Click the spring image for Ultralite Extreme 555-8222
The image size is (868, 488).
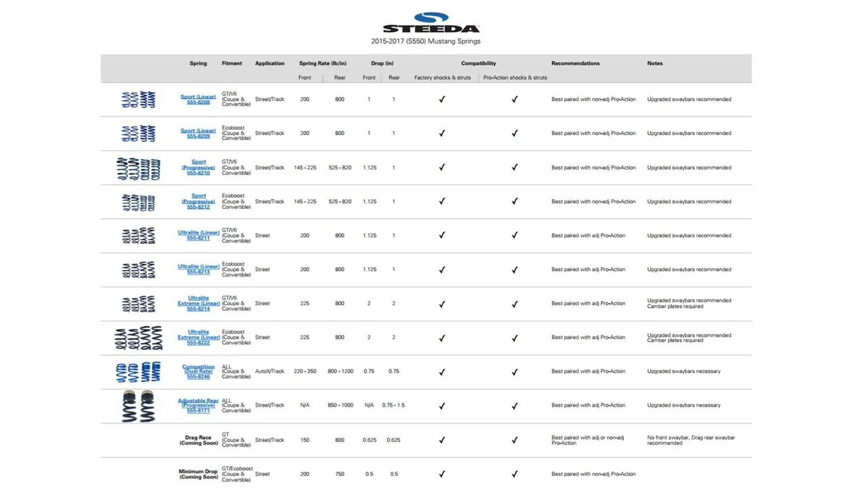pyautogui.click(x=138, y=338)
